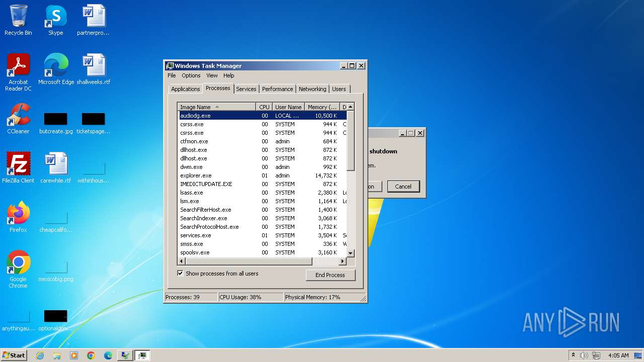The width and height of the screenshot is (644, 362).
Task: Launch Microsoft Edge desktop shortcut
Action: [56, 69]
